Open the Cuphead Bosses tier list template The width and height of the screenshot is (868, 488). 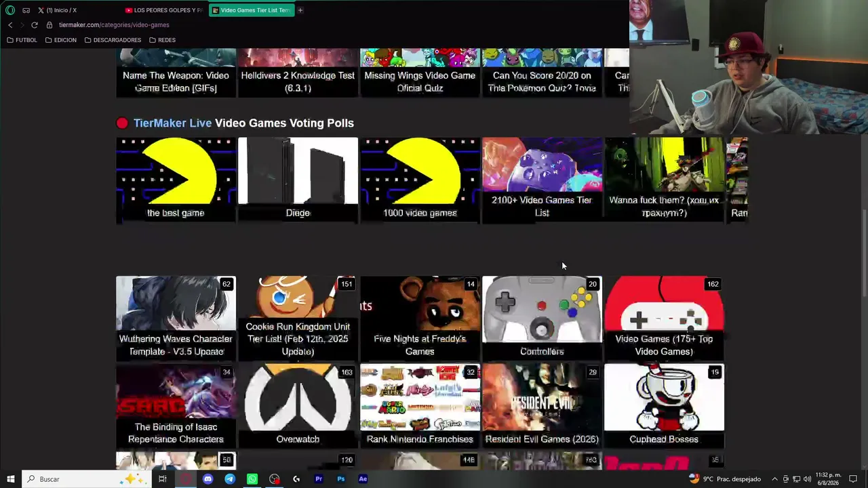pyautogui.click(x=664, y=406)
